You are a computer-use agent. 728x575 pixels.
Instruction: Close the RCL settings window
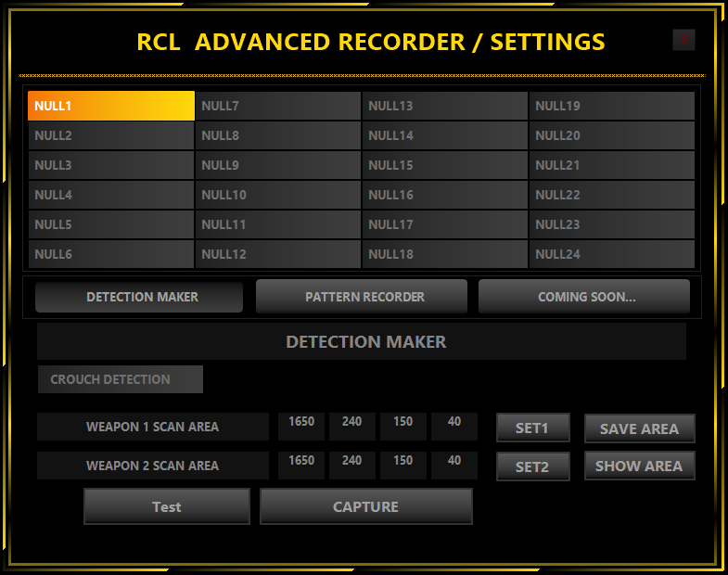point(683,39)
